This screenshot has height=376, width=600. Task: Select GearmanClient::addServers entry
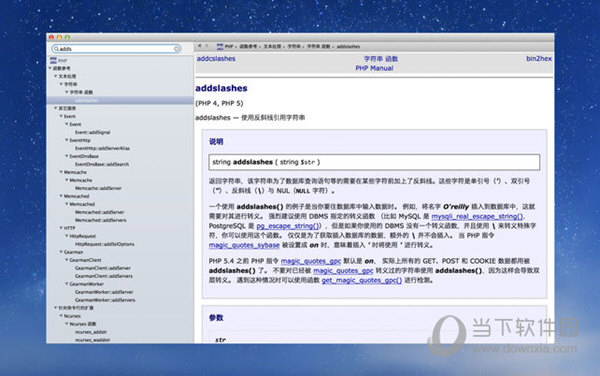104,276
